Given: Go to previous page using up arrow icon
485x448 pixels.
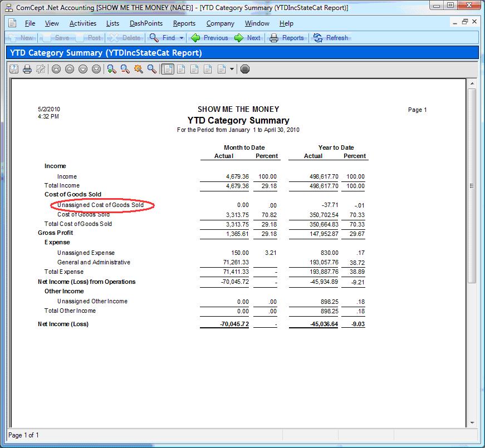Looking at the screenshot, I should point(69,69).
